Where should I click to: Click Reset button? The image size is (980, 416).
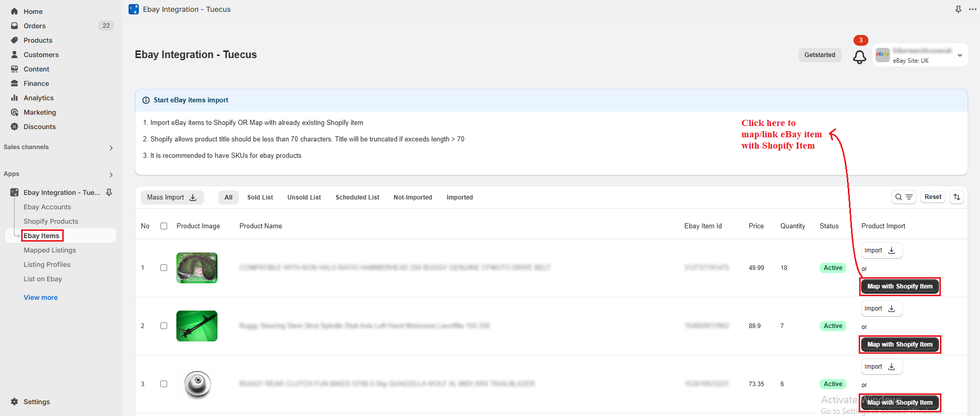[x=933, y=197]
